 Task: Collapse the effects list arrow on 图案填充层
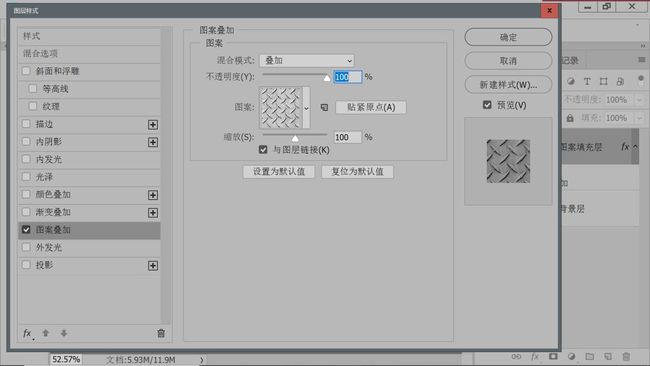(x=635, y=147)
